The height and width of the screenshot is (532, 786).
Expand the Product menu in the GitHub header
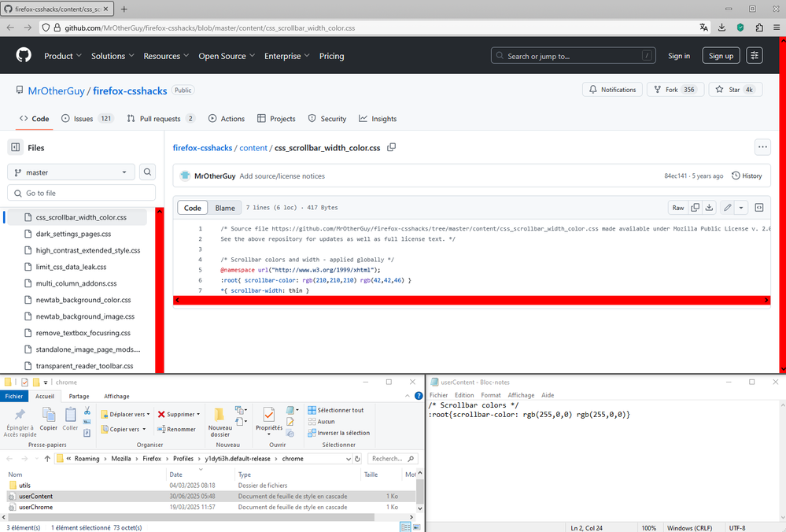coord(63,56)
